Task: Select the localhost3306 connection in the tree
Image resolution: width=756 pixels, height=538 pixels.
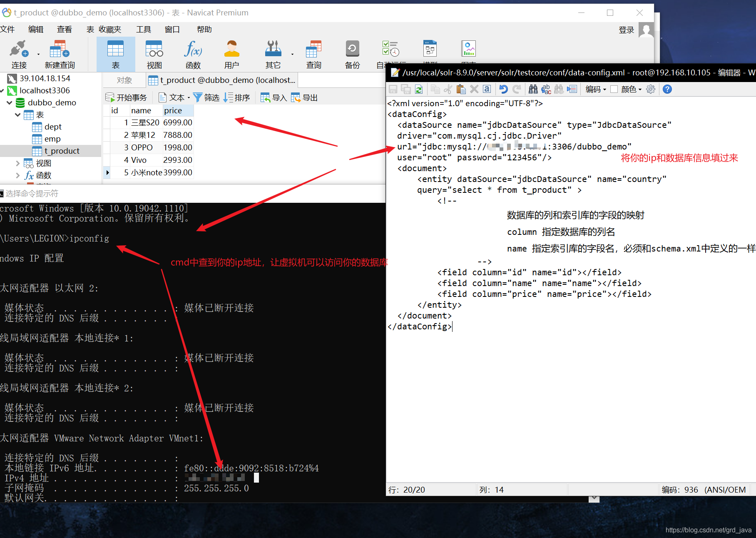Action: tap(45, 90)
